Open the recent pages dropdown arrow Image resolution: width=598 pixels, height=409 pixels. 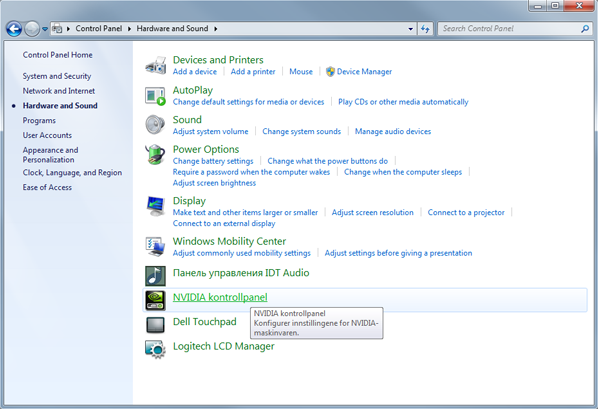coord(45,29)
